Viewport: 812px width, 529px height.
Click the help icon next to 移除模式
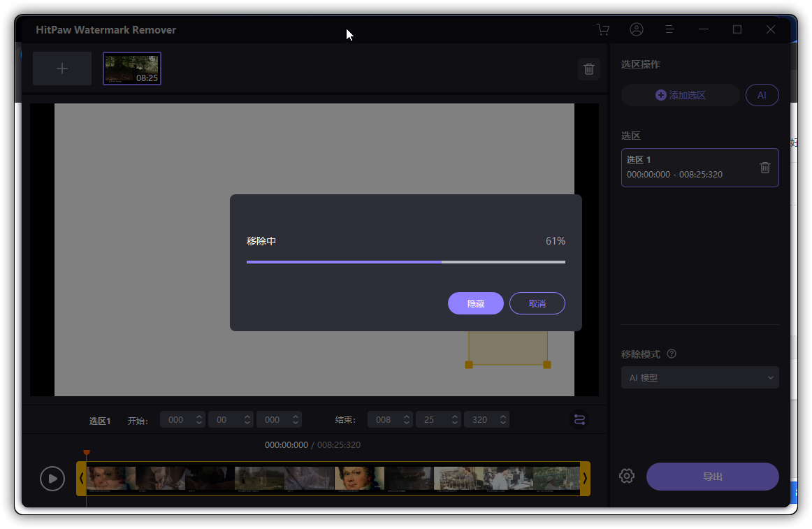[672, 354]
